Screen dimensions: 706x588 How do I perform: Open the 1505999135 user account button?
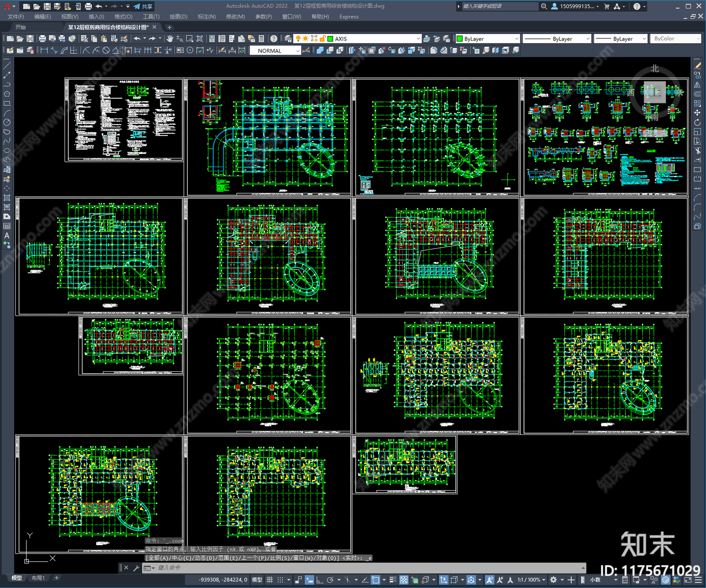point(575,6)
